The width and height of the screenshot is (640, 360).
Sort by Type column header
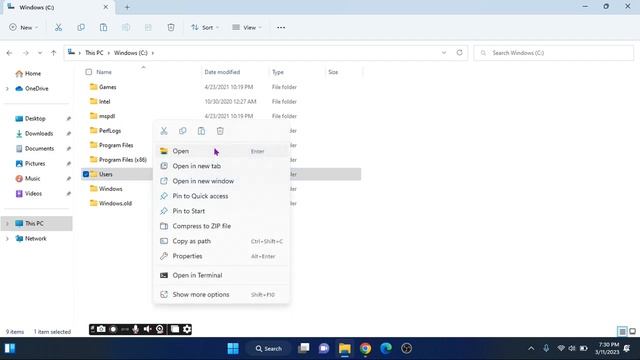pos(278,72)
